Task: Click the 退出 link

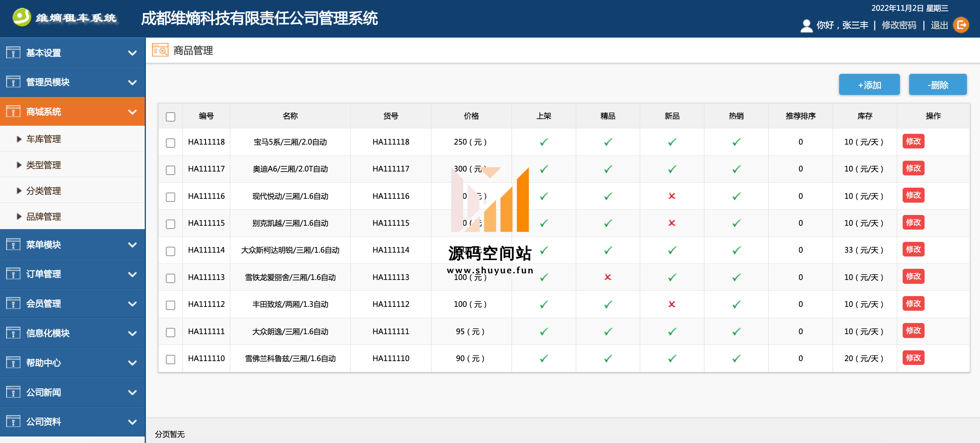Action: 939,25
